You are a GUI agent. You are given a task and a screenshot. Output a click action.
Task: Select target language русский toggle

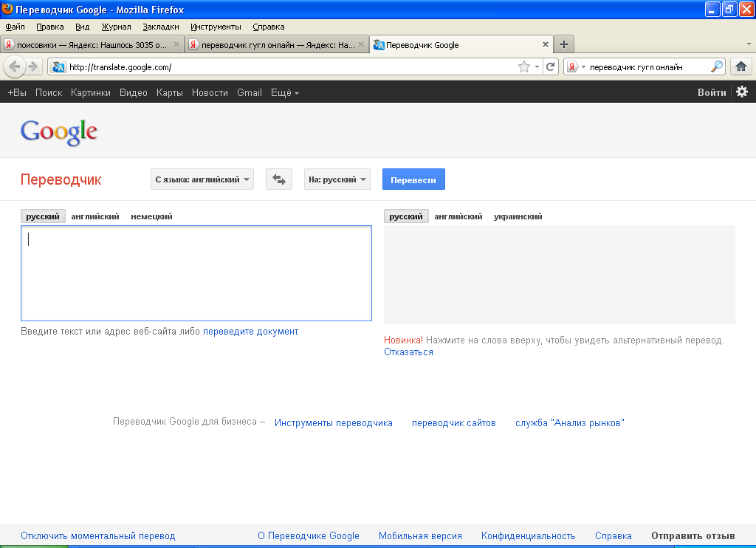tap(406, 216)
